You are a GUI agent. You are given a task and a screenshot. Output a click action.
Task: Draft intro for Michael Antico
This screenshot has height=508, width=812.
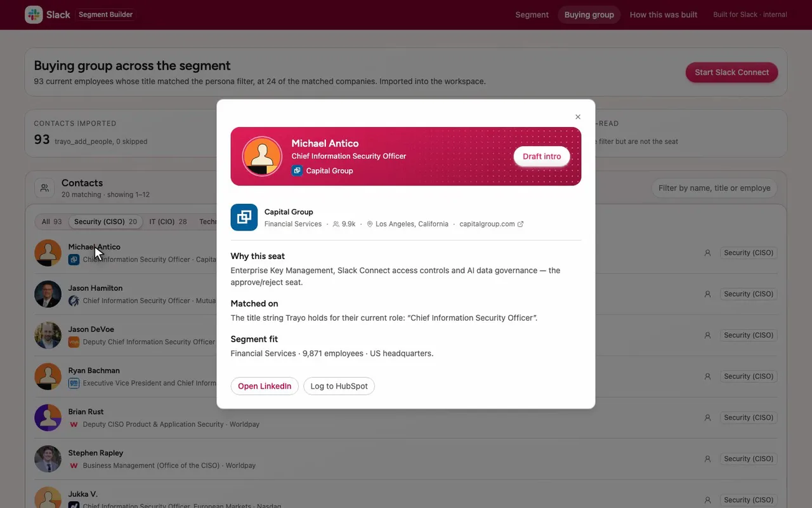pos(542,156)
